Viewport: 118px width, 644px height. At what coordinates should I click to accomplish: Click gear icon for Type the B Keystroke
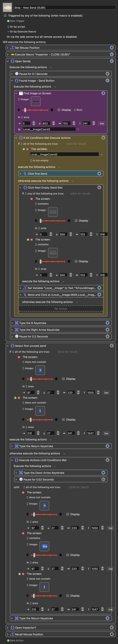[x=107, y=323]
